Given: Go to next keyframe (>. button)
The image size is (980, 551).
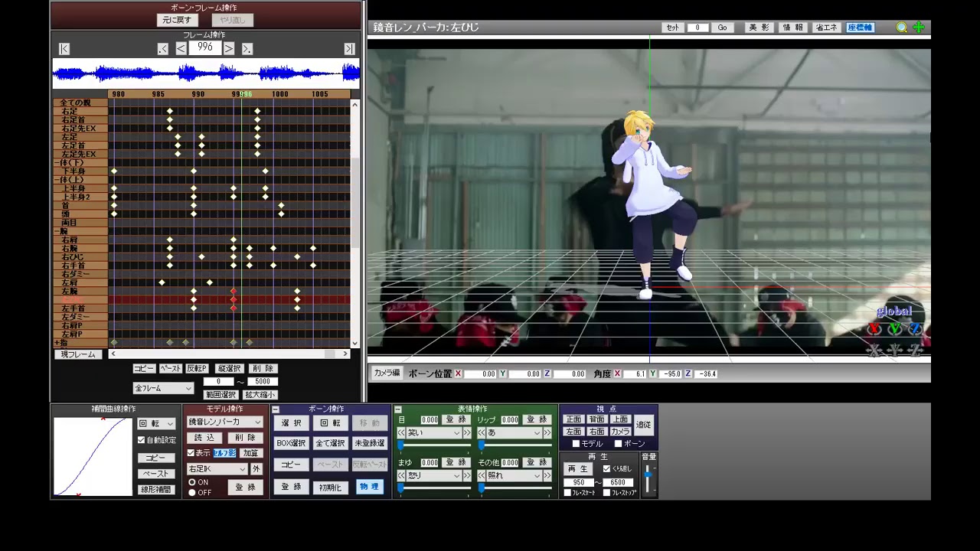Looking at the screenshot, I should 247,49.
